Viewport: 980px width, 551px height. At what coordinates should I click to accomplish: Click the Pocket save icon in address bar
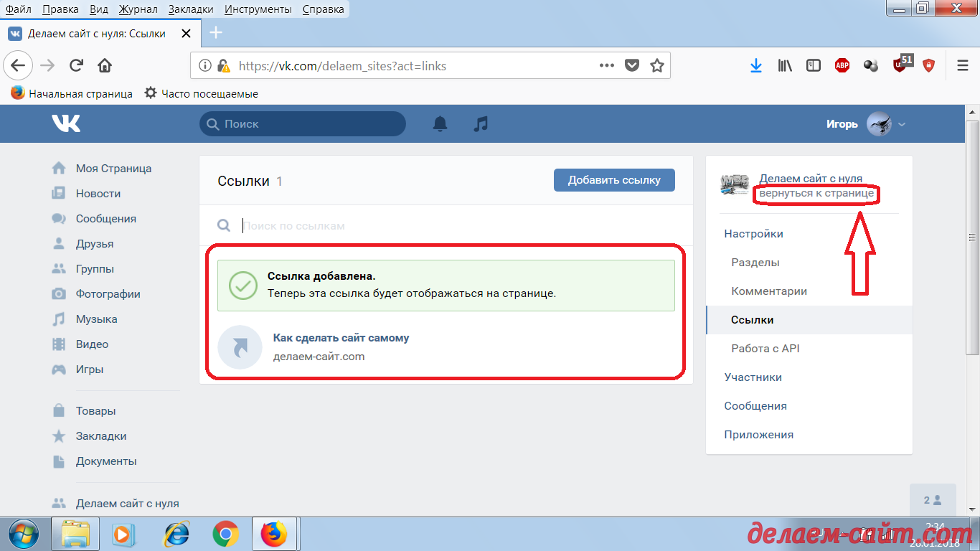click(632, 66)
